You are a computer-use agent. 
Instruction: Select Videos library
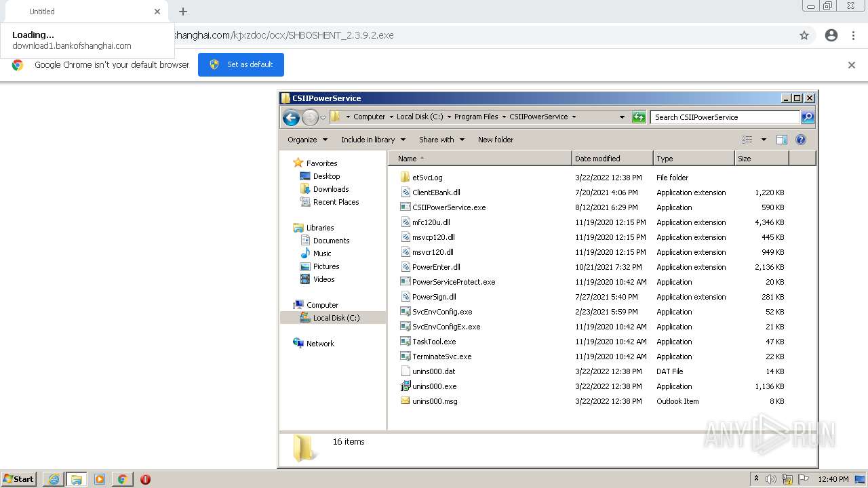point(317,279)
